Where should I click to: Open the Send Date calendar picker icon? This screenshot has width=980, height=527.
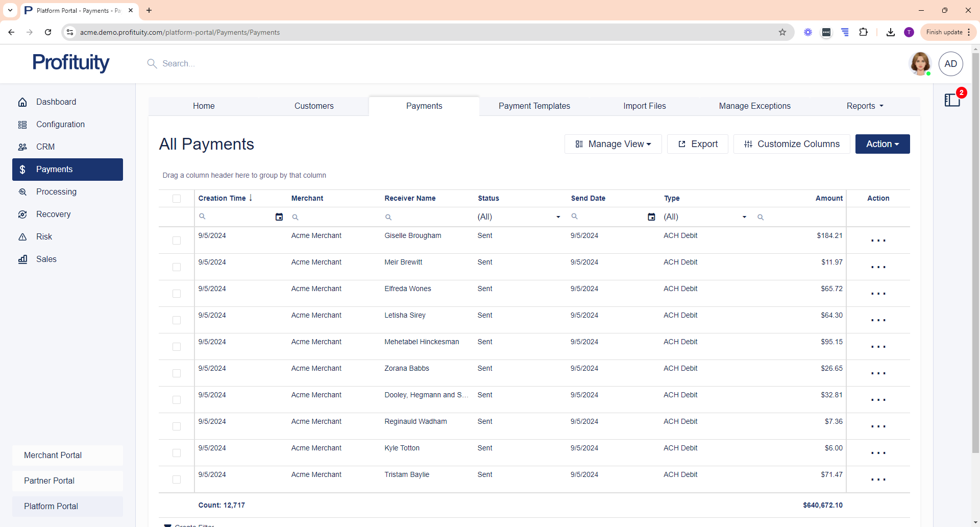(651, 217)
